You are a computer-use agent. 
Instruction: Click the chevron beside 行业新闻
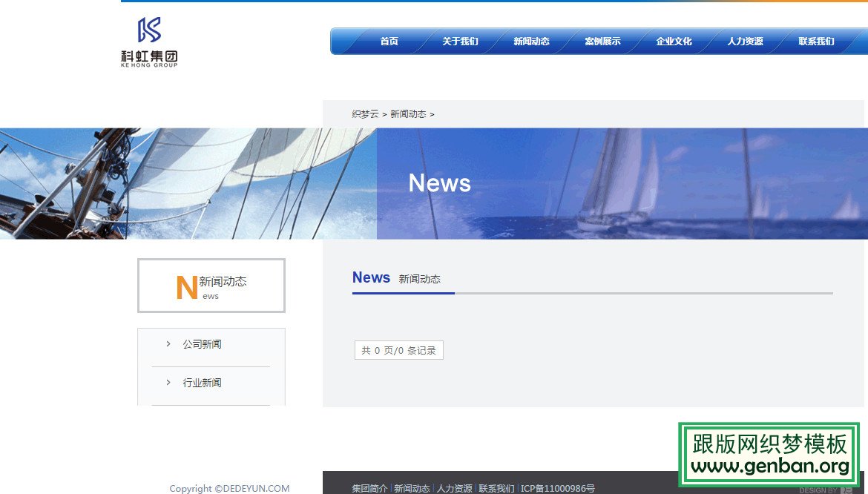pos(168,382)
